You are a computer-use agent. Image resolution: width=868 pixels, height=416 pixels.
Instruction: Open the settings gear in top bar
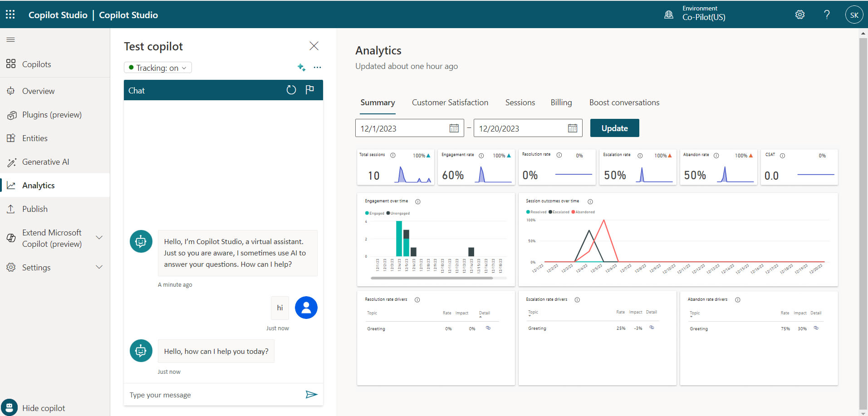point(800,15)
